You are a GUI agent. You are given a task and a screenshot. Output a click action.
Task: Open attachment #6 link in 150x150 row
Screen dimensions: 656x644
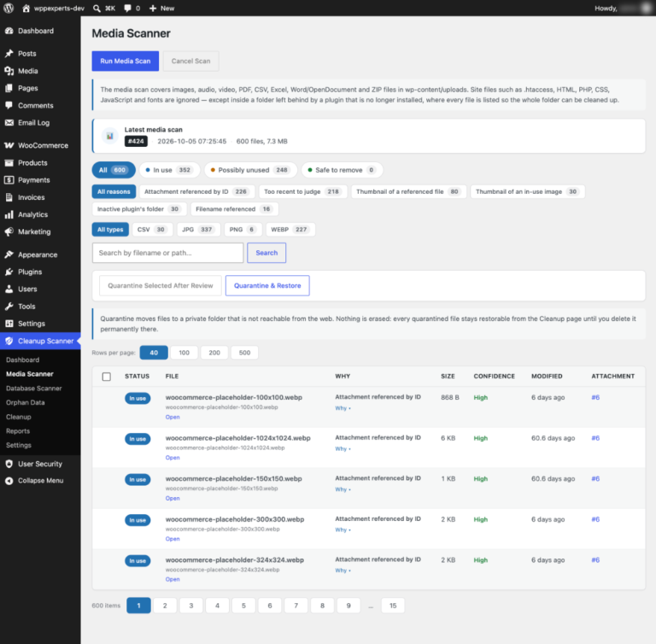coord(595,478)
